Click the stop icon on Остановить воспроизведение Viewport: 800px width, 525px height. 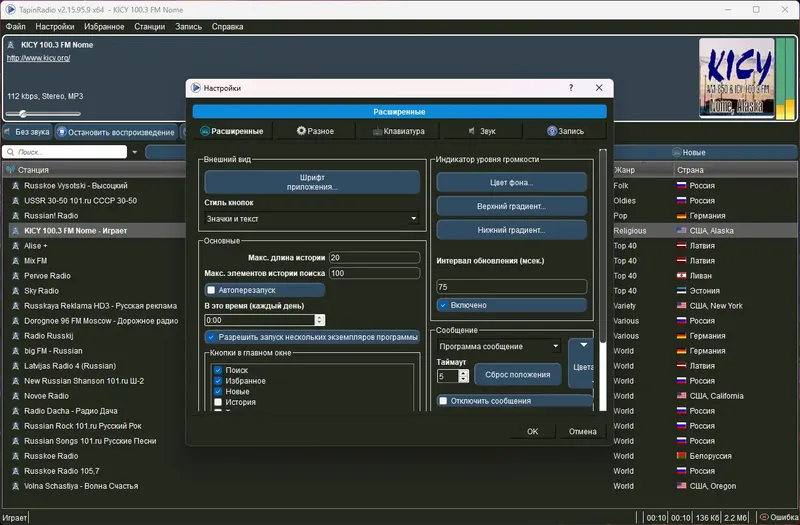click(x=62, y=132)
